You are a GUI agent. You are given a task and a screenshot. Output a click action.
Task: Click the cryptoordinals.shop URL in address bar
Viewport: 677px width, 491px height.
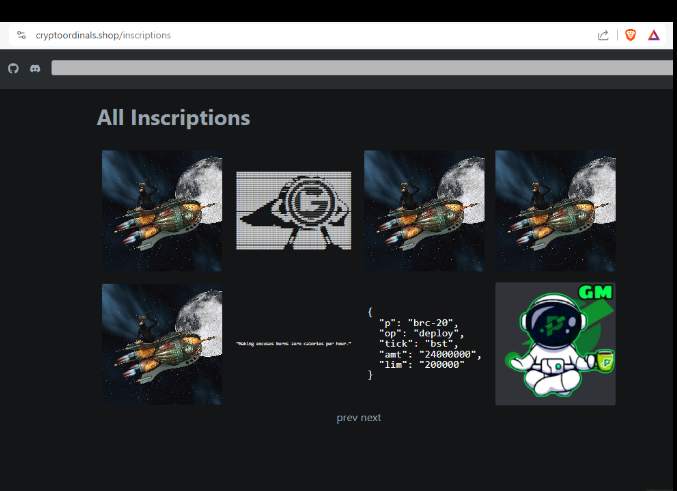click(103, 35)
